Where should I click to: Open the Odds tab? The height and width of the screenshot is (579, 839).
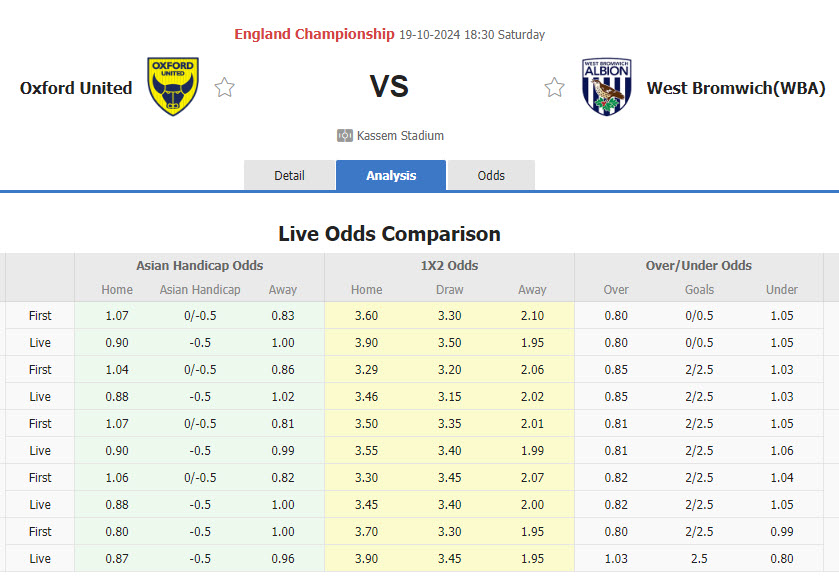[x=491, y=175]
